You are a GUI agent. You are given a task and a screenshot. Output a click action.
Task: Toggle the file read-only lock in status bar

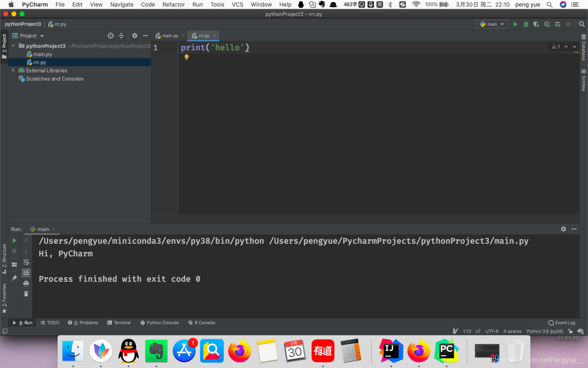tap(570, 331)
